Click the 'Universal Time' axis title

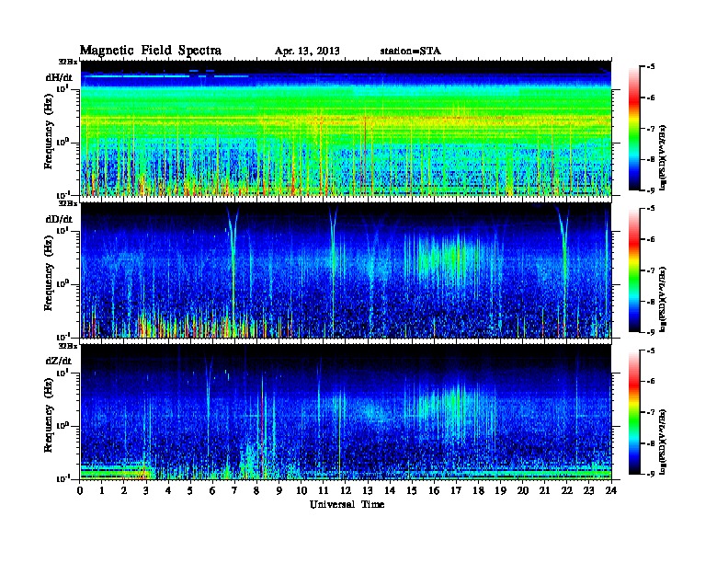click(347, 504)
